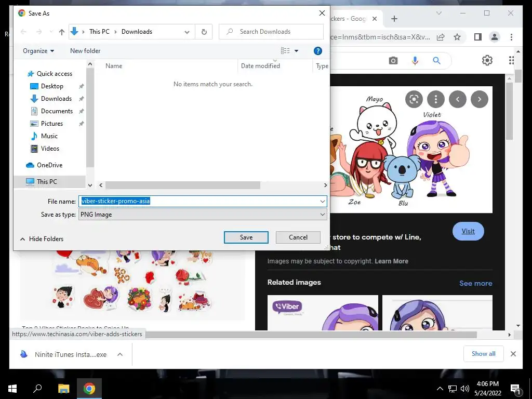Open Save As help question mark
This screenshot has width=532, height=399.
pyautogui.click(x=317, y=51)
